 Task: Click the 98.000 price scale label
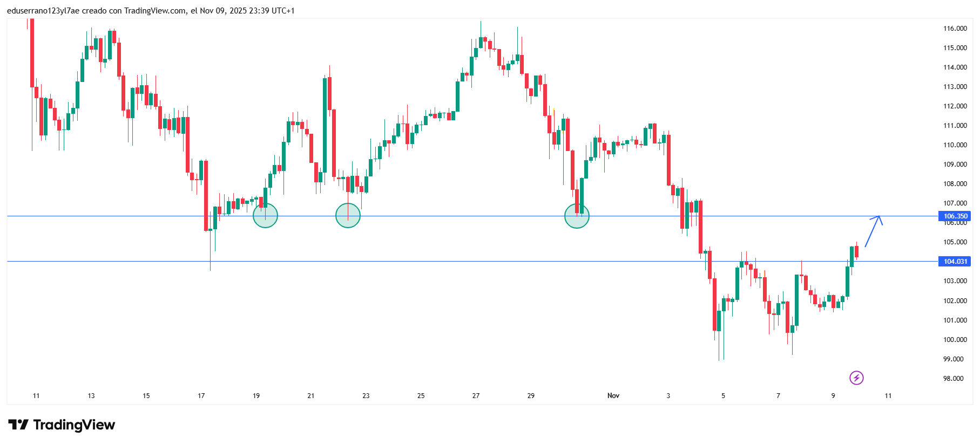click(953, 378)
